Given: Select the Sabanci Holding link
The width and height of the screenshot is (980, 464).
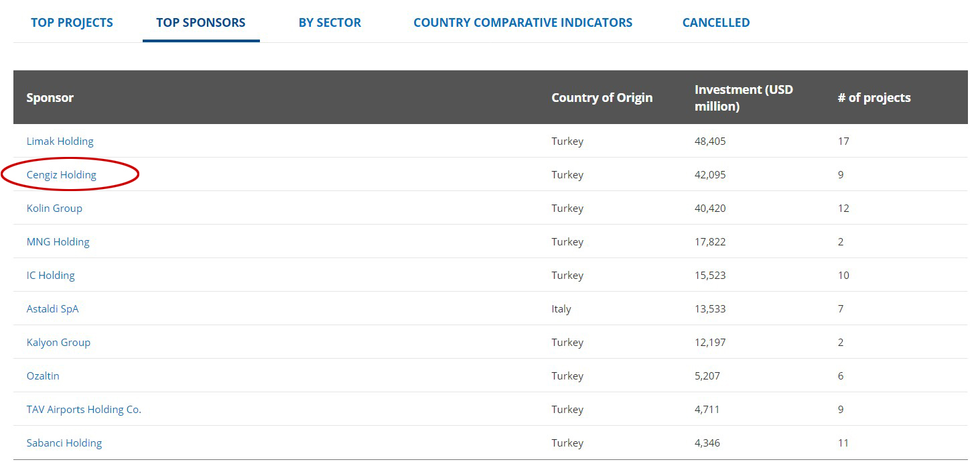Looking at the screenshot, I should click(64, 443).
